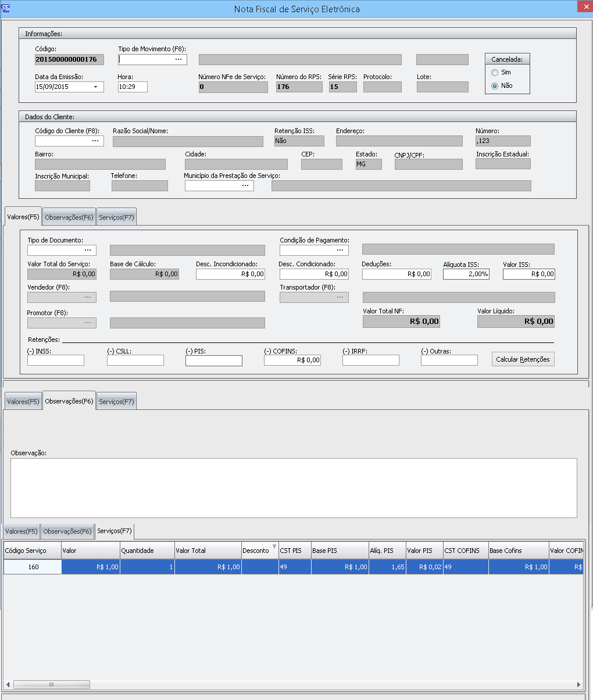The height and width of the screenshot is (700, 593).
Task: Click the Calcular Retenções button
Action: pos(523,359)
